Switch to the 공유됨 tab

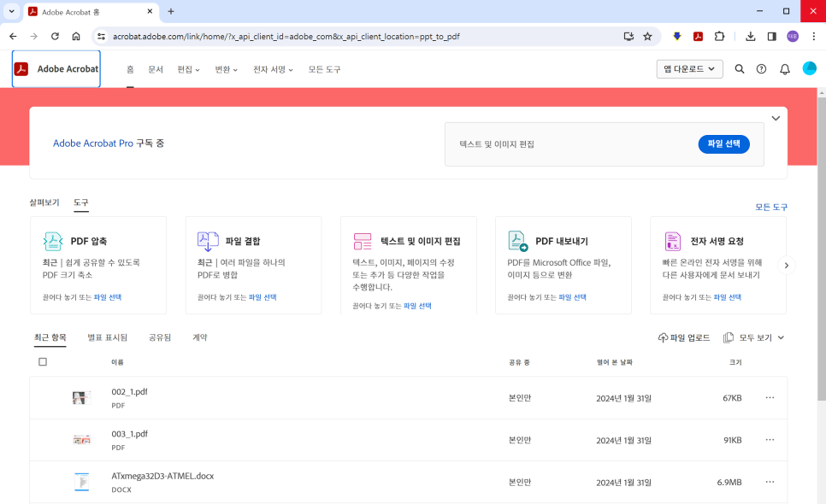coord(160,337)
